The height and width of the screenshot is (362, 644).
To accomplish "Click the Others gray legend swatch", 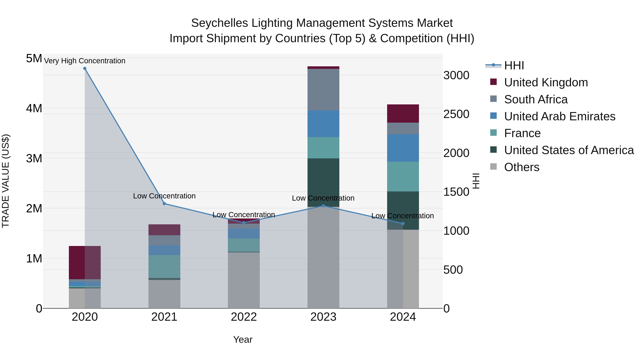I will (494, 166).
